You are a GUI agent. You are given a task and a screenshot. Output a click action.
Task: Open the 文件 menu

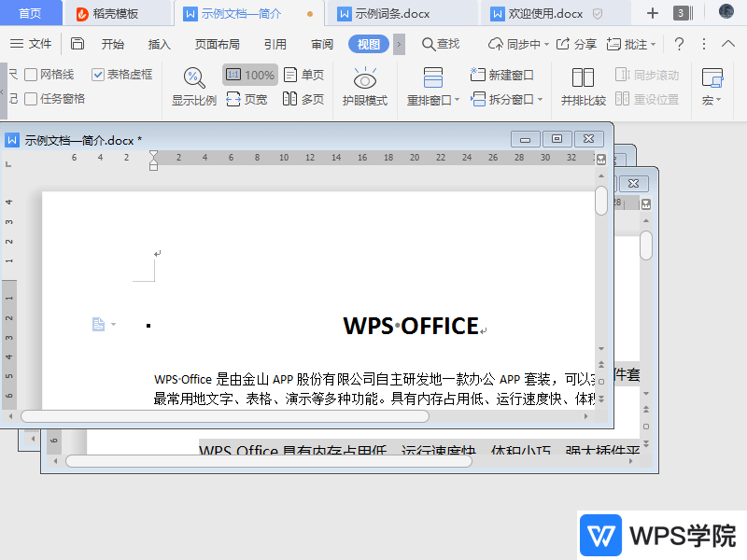tap(31, 44)
